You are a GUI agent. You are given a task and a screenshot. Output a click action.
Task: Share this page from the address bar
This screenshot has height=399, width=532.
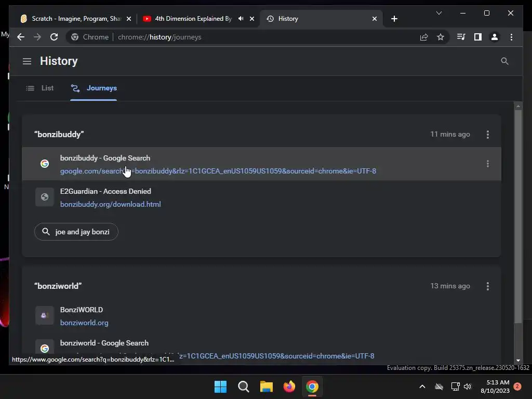(x=424, y=37)
